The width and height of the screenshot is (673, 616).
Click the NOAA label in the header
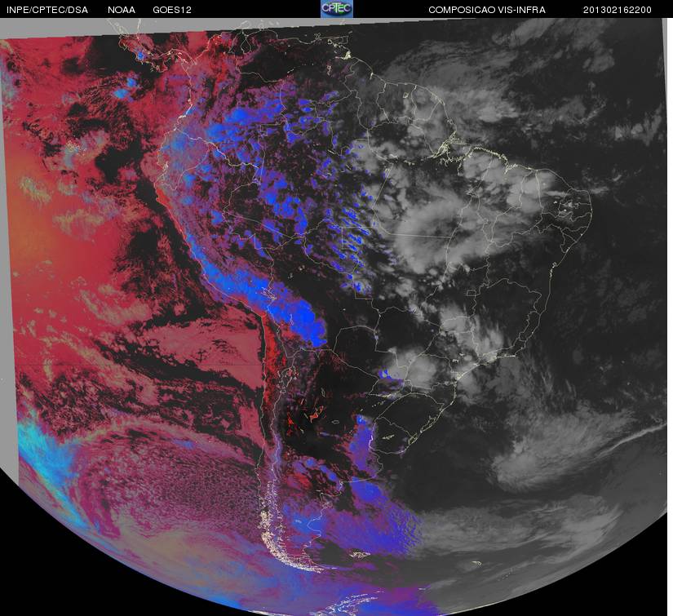tap(122, 10)
